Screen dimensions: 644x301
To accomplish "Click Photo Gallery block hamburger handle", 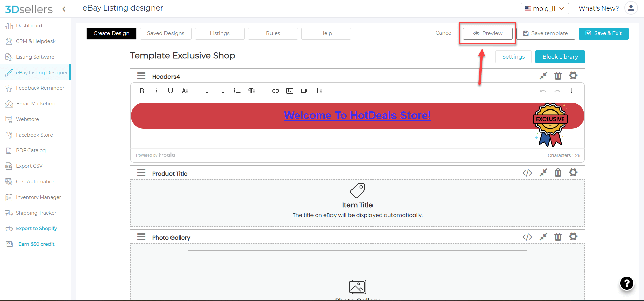I will click(141, 237).
